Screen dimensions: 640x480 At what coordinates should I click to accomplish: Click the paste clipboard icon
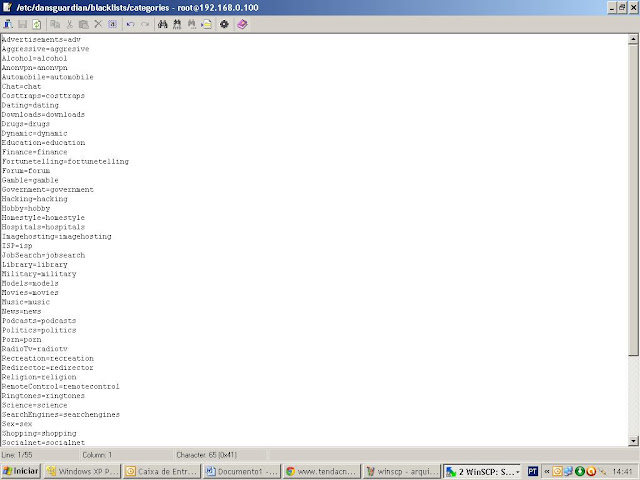point(84,24)
